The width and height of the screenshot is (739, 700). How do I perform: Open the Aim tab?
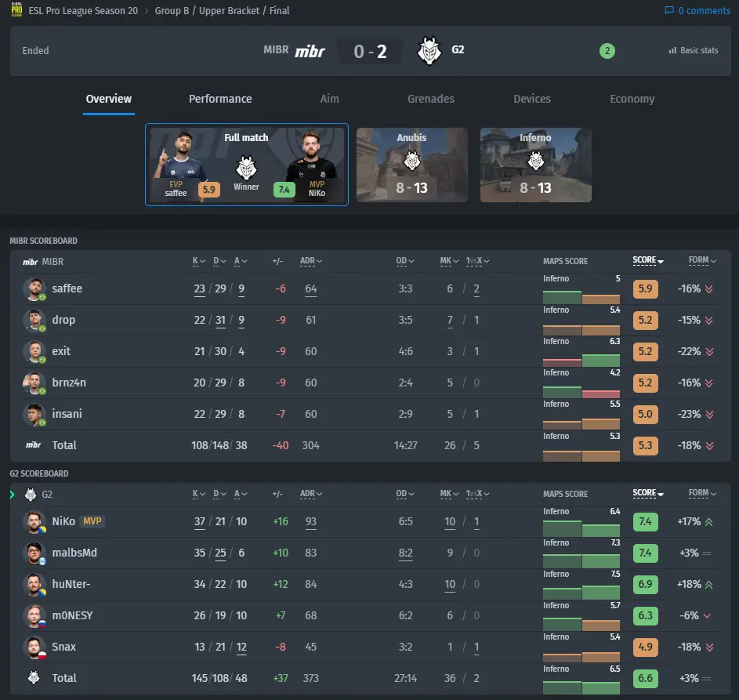point(329,99)
